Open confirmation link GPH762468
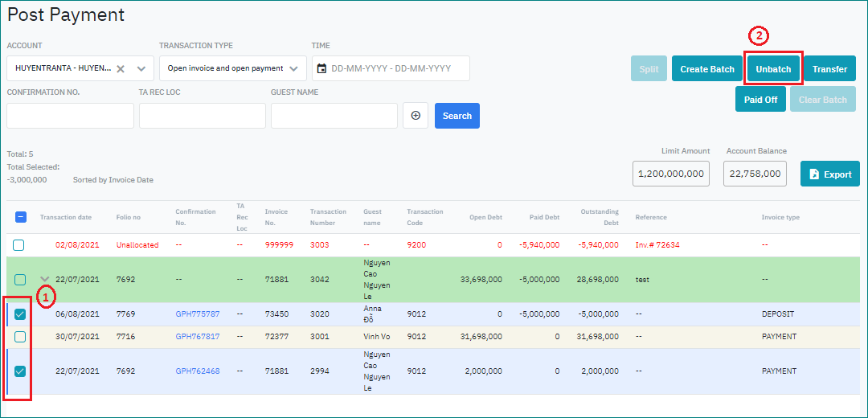868x418 pixels. click(x=197, y=371)
